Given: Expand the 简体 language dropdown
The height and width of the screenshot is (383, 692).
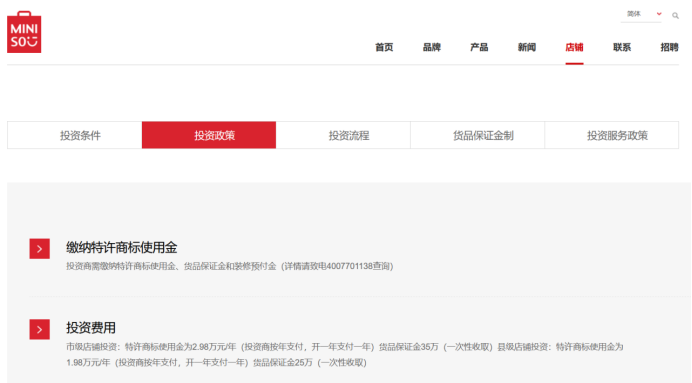Looking at the screenshot, I should coord(641,14).
